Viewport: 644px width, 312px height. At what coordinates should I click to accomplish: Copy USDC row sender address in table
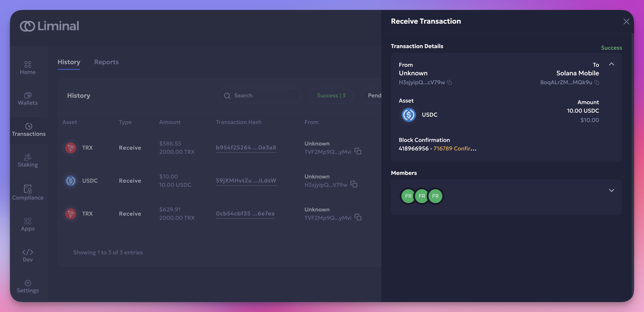[354, 184]
